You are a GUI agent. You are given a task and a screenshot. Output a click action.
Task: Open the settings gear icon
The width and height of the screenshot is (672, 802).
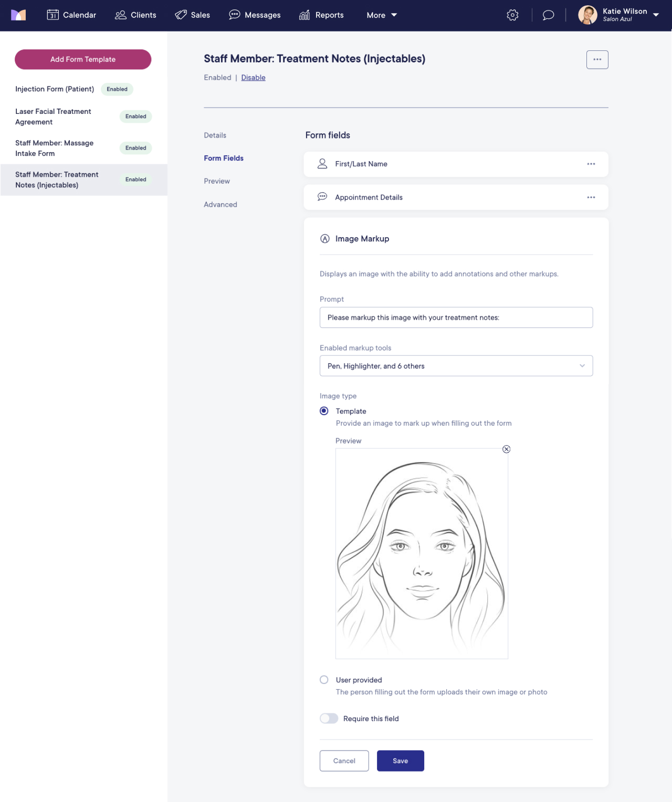[512, 15]
